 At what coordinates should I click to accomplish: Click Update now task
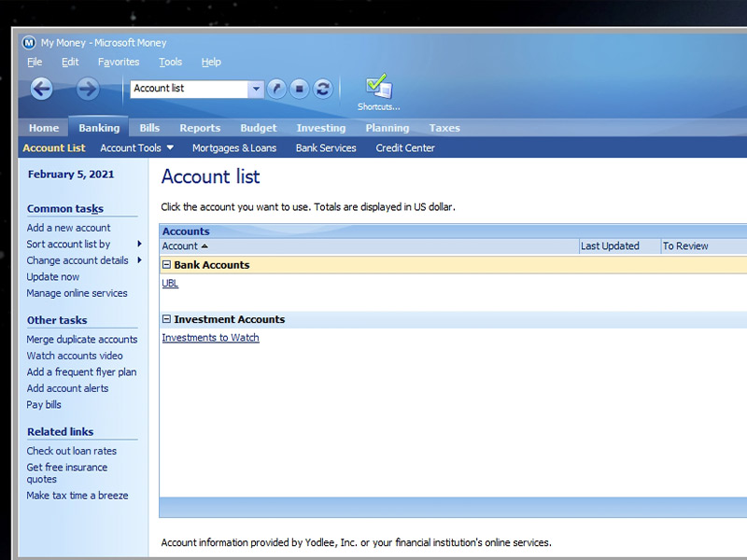pos(53,276)
